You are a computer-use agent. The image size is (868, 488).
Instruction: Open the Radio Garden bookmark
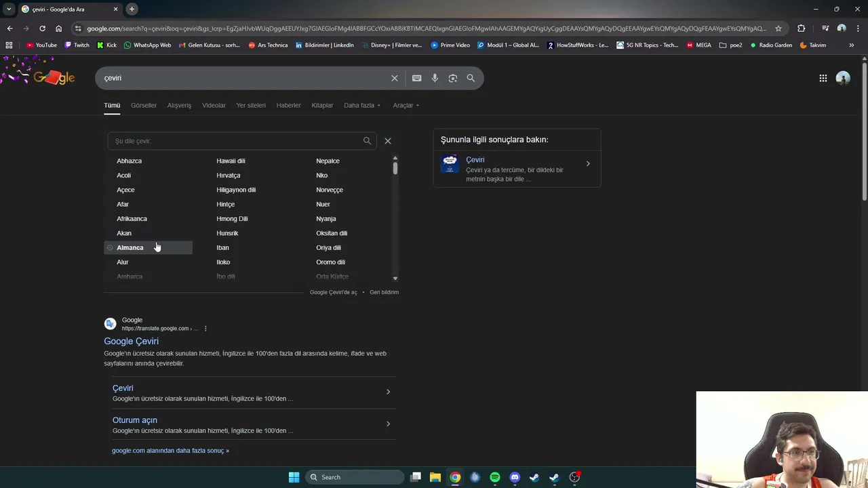pyautogui.click(x=770, y=45)
